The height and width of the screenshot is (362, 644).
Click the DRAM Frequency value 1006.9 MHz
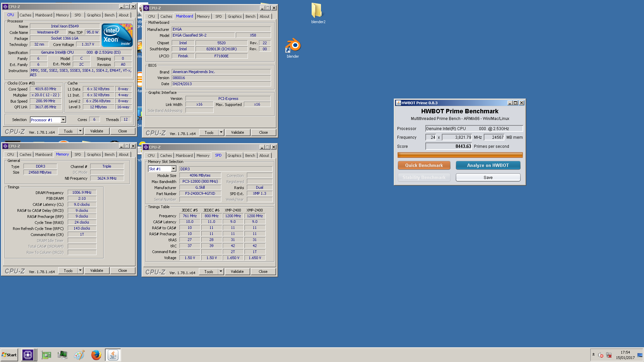tap(82, 192)
